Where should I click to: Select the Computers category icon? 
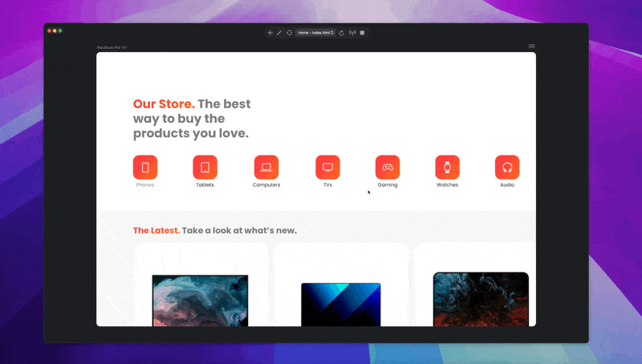coord(266,168)
